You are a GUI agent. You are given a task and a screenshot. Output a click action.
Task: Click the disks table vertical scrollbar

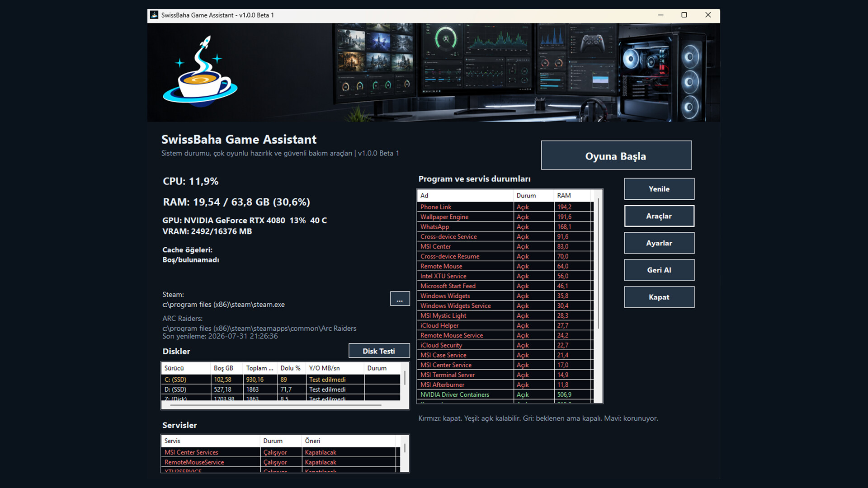[405, 378]
